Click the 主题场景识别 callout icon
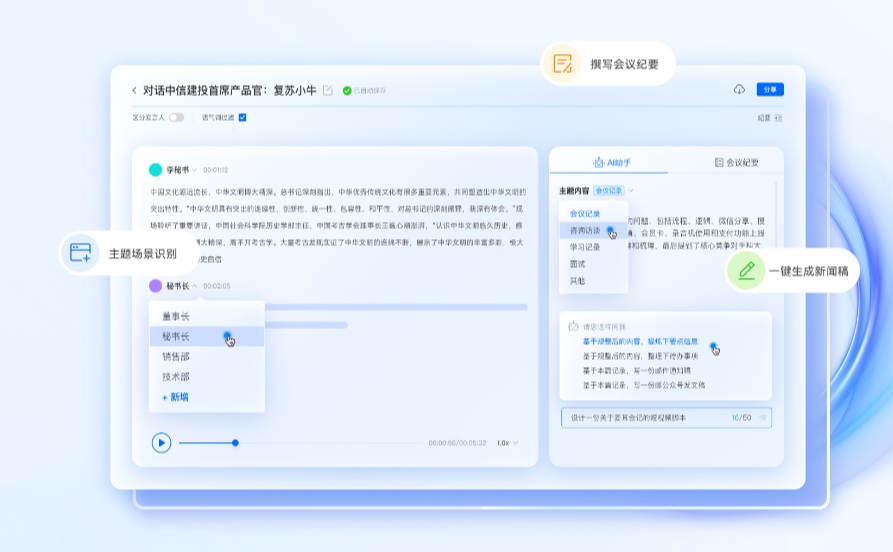 [x=80, y=253]
